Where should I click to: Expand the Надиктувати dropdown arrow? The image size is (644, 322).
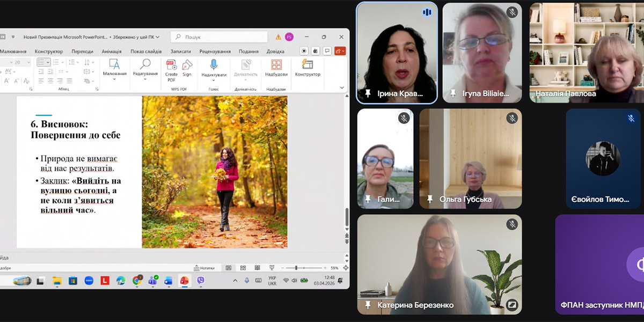pos(214,80)
